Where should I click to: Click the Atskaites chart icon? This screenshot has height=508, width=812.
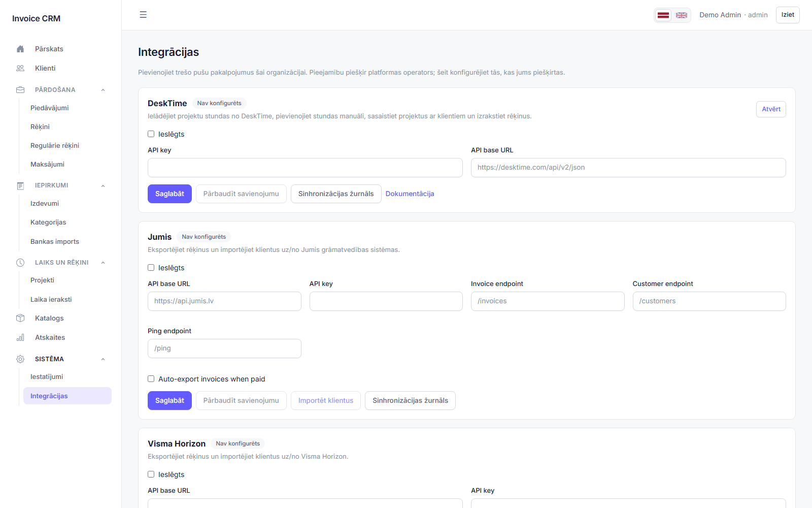20,337
